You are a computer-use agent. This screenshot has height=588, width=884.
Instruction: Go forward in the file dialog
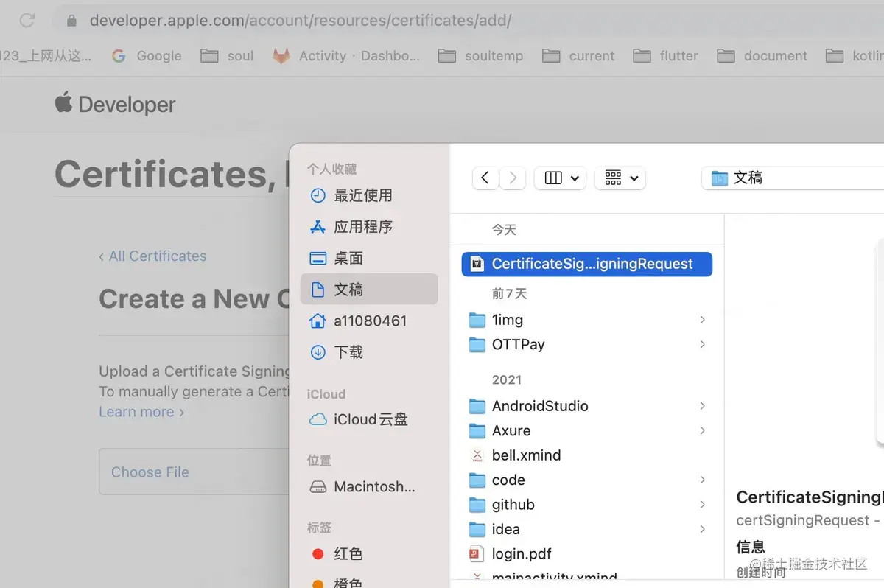(513, 178)
